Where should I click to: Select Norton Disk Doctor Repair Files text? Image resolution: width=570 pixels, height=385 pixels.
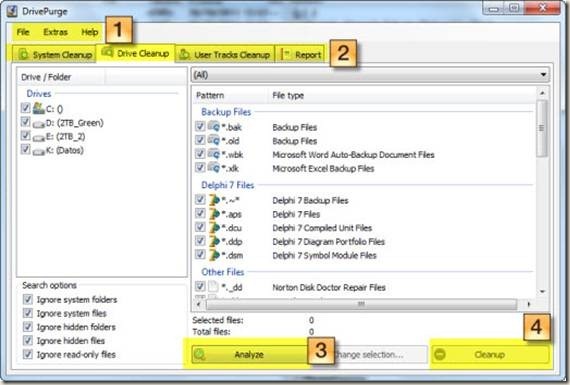[x=329, y=287]
